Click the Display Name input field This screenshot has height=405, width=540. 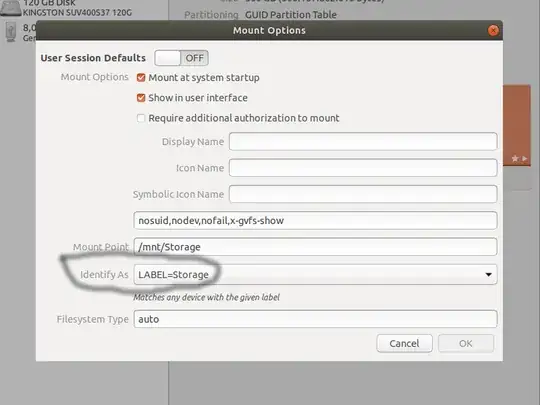(x=363, y=142)
